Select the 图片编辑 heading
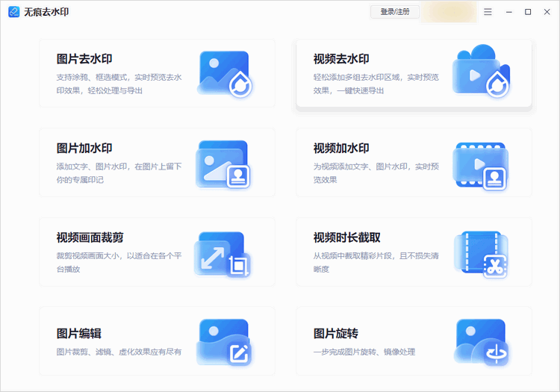This screenshot has width=560, height=392. [x=78, y=334]
